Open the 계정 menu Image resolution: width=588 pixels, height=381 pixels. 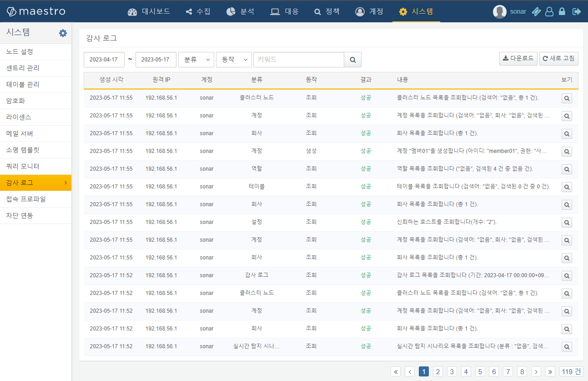370,11
